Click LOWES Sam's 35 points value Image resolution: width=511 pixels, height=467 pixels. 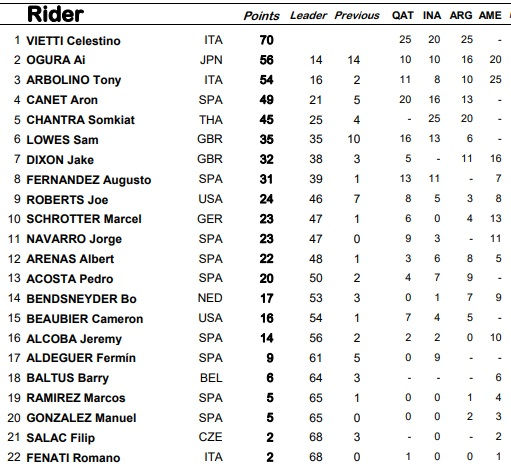coord(266,139)
